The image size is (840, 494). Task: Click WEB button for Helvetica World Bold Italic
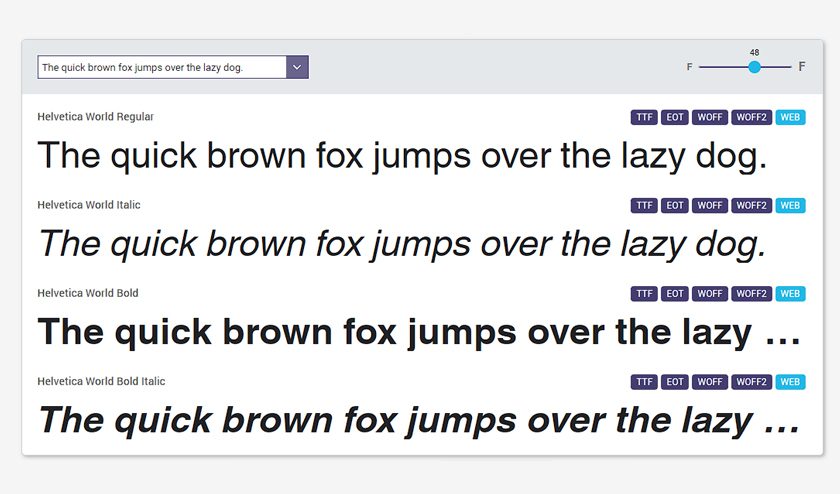(x=790, y=382)
